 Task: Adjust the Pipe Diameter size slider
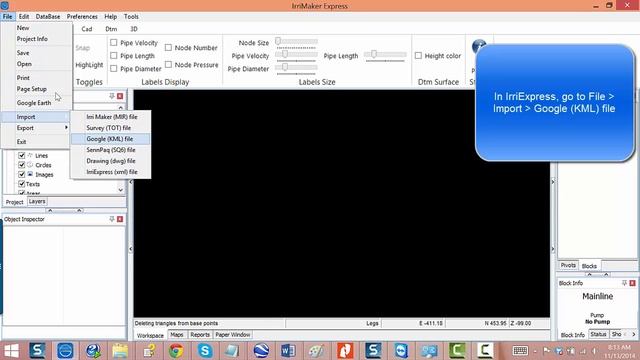click(x=296, y=68)
